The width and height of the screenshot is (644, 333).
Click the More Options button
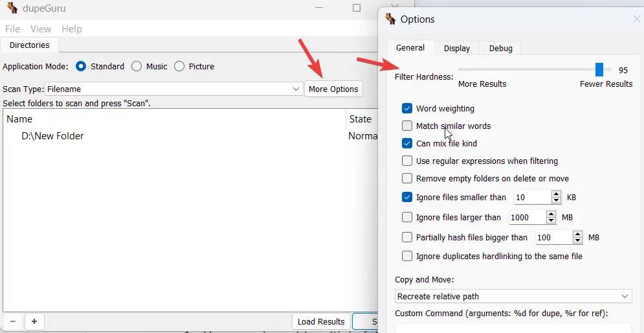click(333, 89)
